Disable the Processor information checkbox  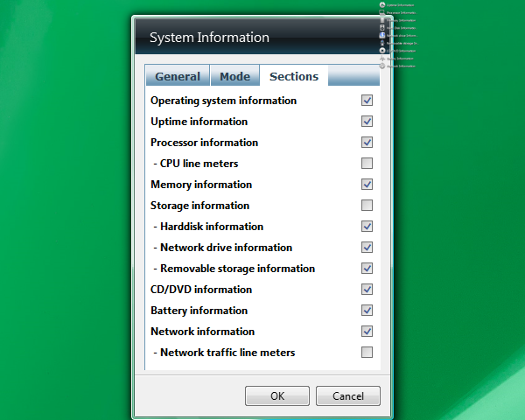(x=367, y=143)
